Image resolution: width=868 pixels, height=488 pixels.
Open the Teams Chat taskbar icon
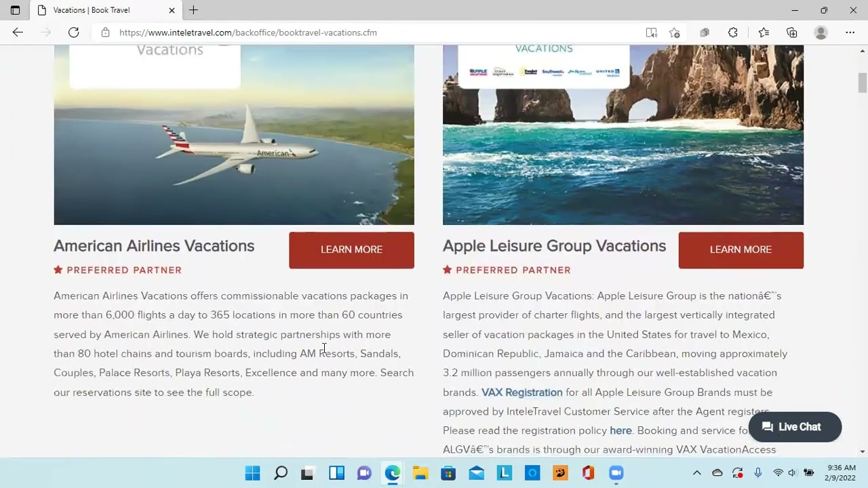tap(364, 473)
